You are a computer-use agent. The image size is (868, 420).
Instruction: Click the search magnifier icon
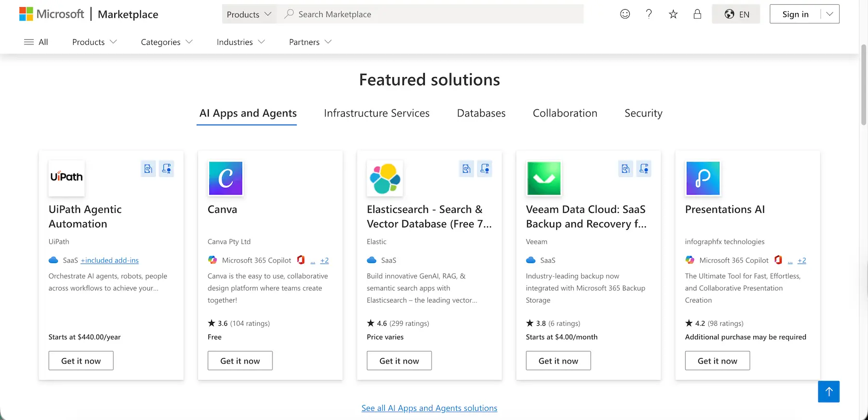coord(289,14)
